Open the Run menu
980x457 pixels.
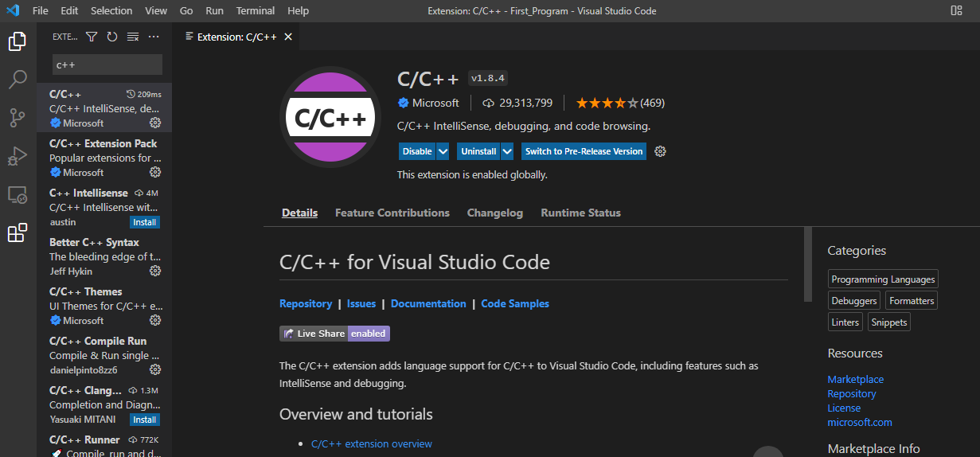pyautogui.click(x=214, y=10)
